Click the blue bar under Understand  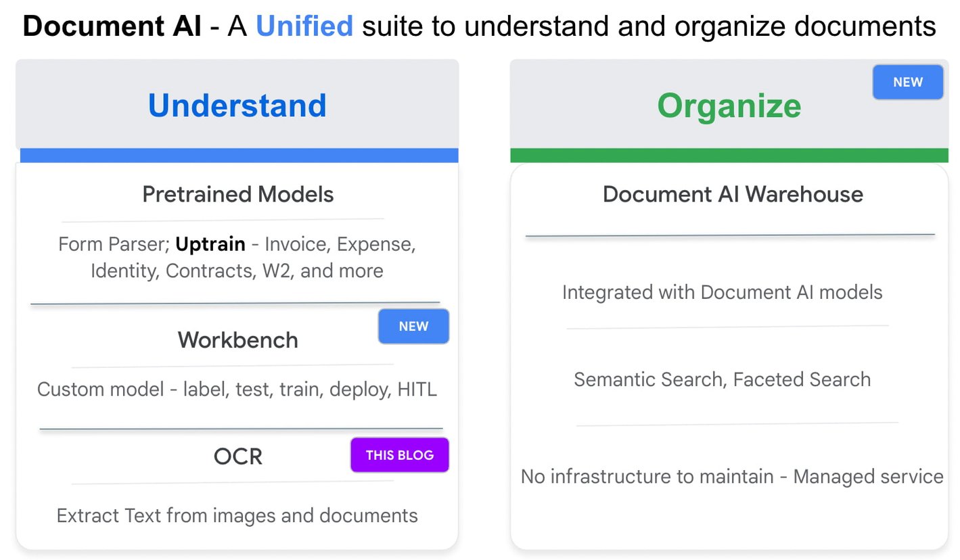pyautogui.click(x=239, y=156)
